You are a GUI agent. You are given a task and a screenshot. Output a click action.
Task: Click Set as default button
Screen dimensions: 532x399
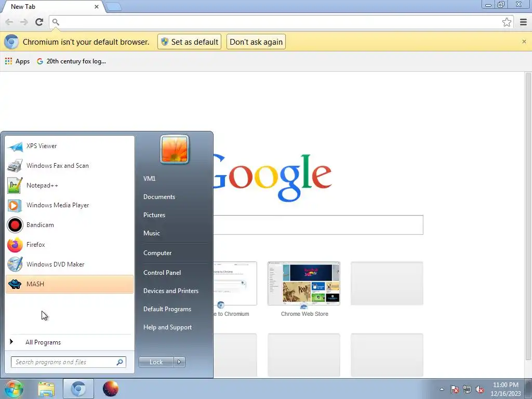(x=189, y=42)
